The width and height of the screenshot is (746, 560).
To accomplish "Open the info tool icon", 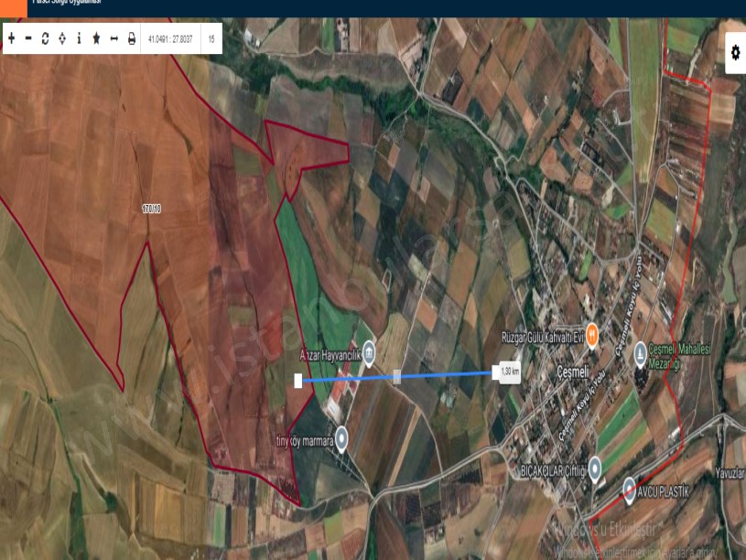I will 79,38.
